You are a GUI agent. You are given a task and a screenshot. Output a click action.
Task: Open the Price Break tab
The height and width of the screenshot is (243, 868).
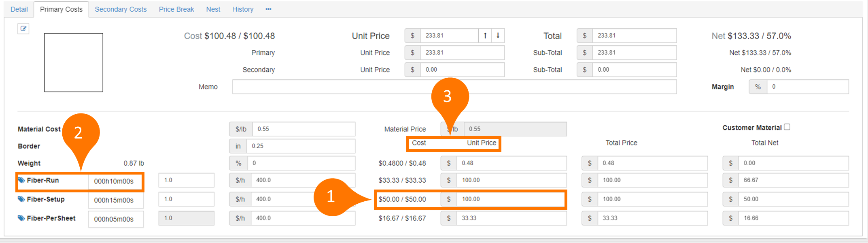pyautogui.click(x=176, y=9)
